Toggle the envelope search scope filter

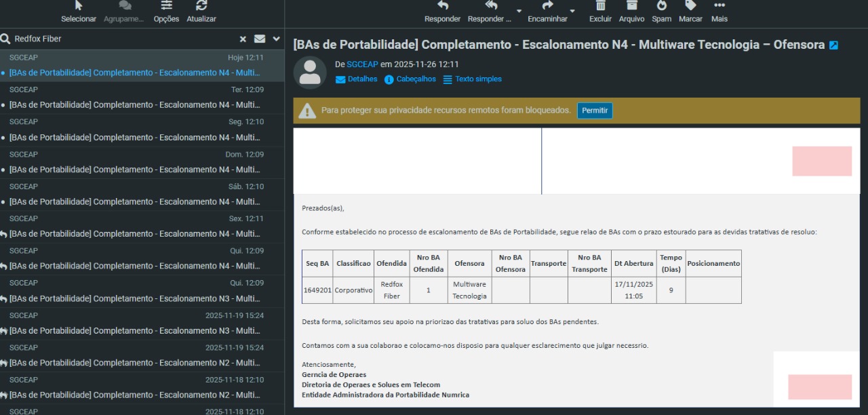pyautogui.click(x=260, y=39)
